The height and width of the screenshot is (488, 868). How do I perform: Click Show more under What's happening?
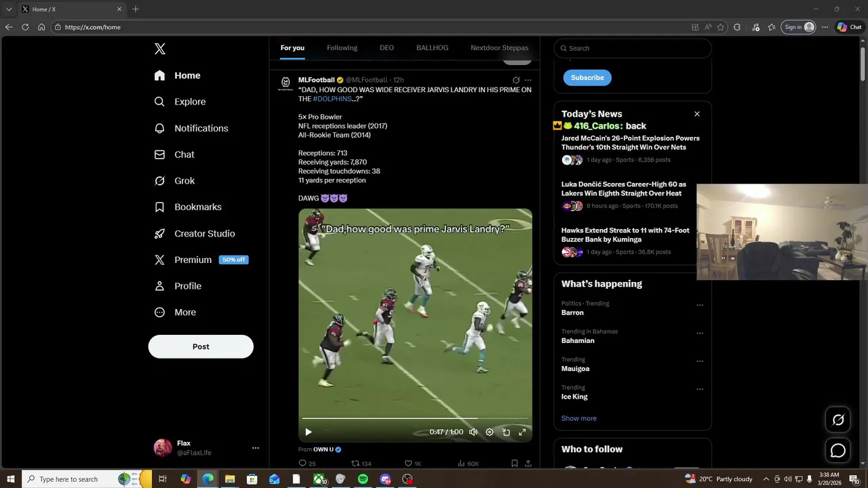point(578,418)
